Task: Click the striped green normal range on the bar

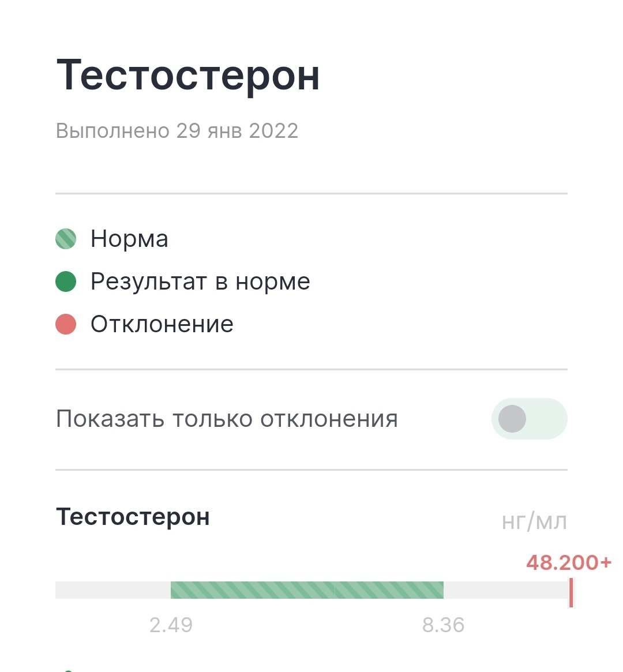Action: 307,590
